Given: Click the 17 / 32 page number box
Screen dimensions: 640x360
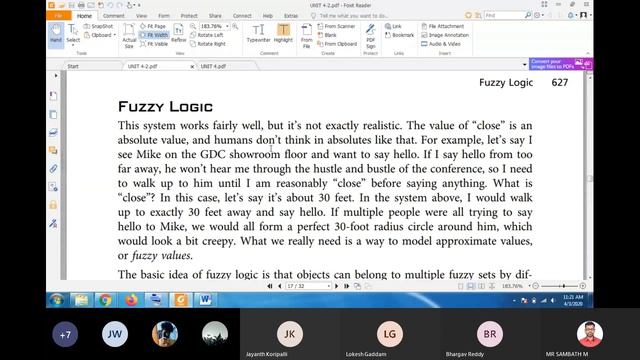Looking at the screenshot, I should pos(308,286).
